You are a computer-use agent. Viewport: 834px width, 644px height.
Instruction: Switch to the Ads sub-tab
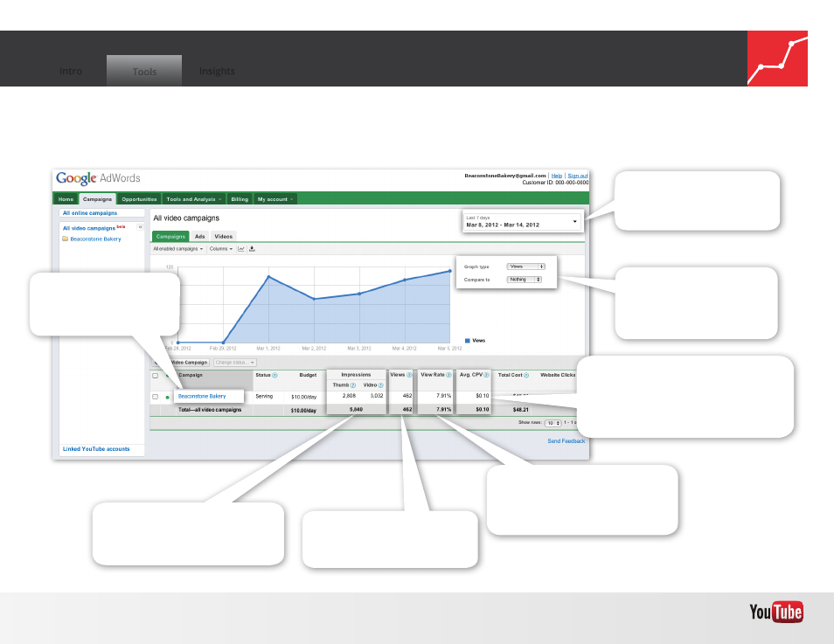click(x=200, y=236)
